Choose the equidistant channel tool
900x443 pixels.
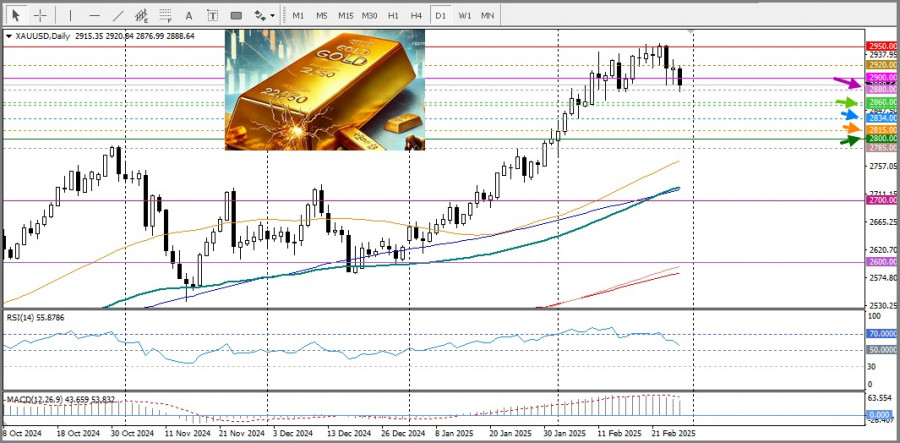143,15
